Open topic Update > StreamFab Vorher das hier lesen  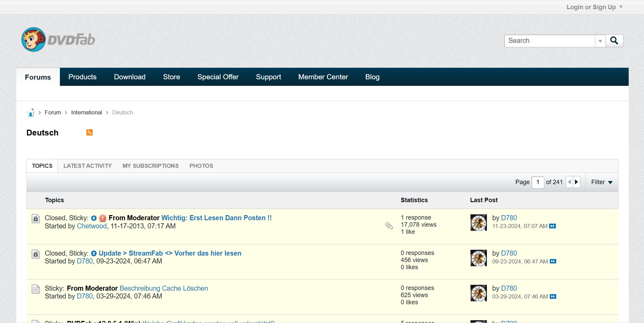170,253
